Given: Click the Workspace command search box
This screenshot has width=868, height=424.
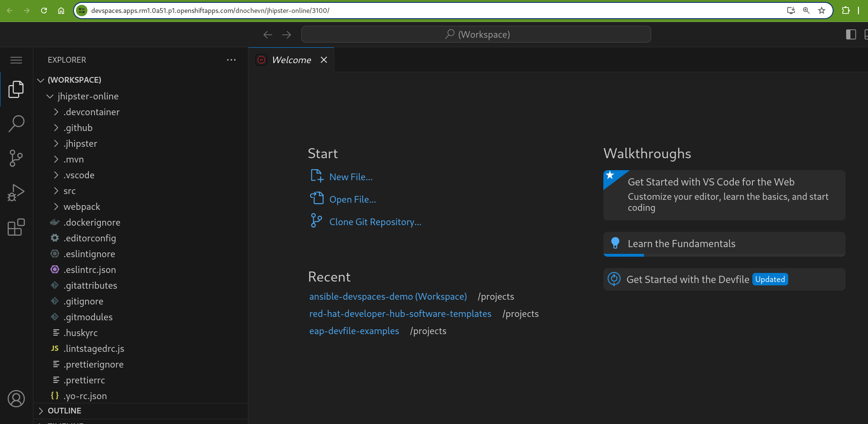Looking at the screenshot, I should [476, 34].
